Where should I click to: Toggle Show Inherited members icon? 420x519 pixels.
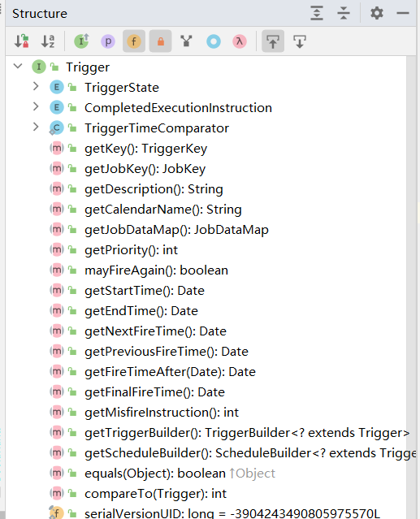pos(81,41)
